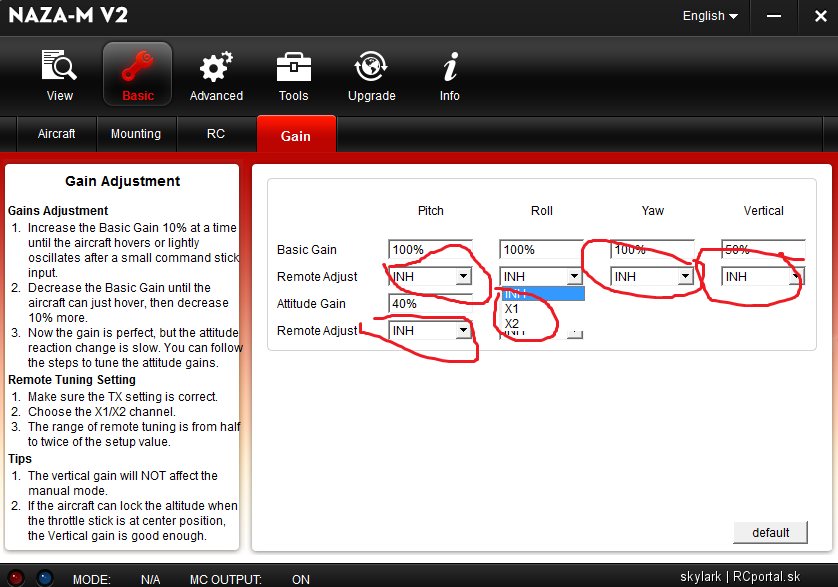Screen dimensions: 838x587
Task: Open the Info section
Action: 450,66
